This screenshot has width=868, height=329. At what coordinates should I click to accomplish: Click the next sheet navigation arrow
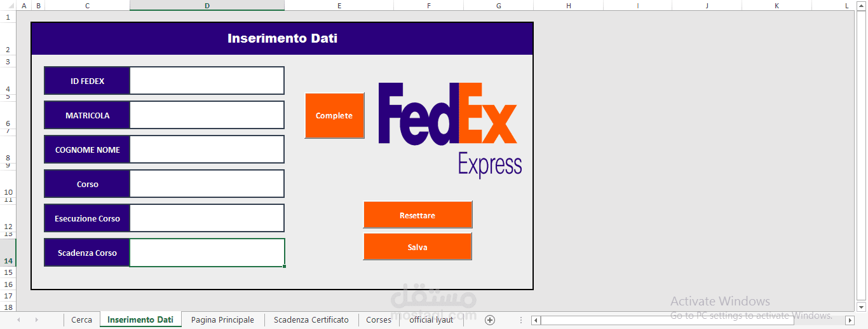36,319
